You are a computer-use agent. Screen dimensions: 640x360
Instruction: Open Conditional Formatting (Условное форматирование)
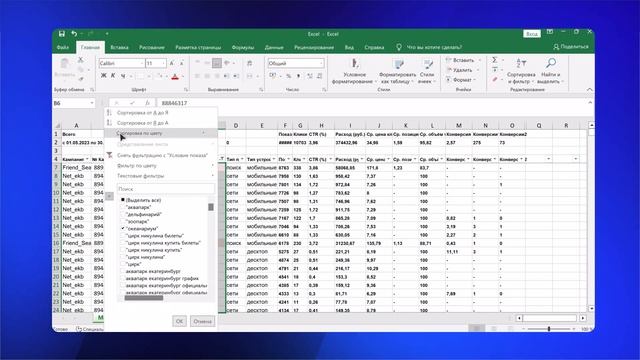click(x=354, y=71)
